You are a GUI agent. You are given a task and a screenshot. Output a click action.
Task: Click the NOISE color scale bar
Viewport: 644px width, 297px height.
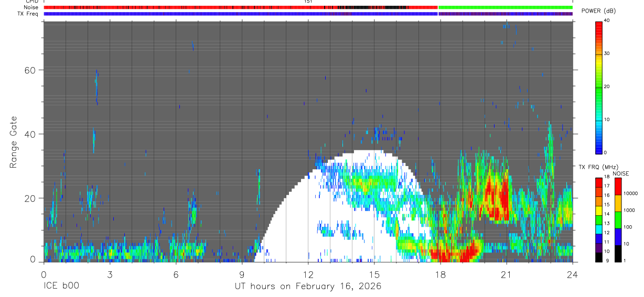(618, 220)
